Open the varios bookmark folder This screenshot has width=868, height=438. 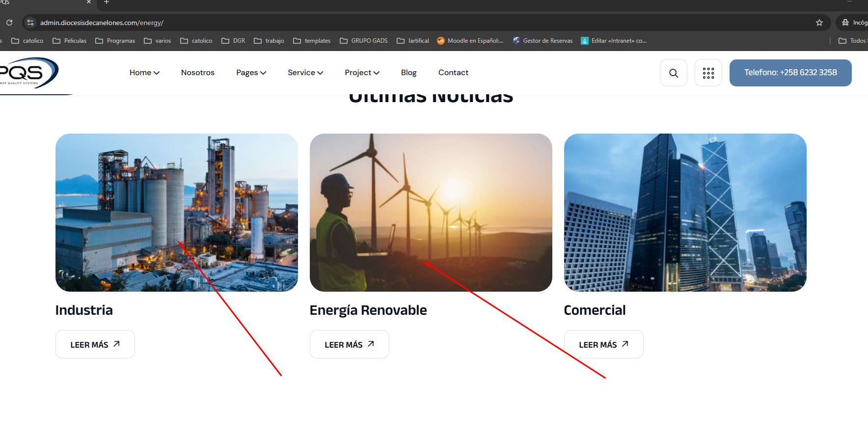point(158,41)
